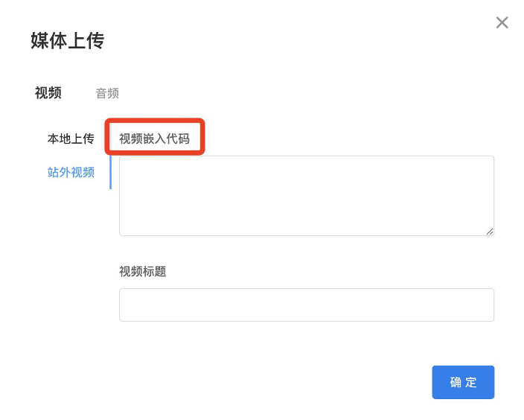The image size is (524, 420).
Task: Click the red-outlined 视频嵌入代码 heading
Action: 154,139
